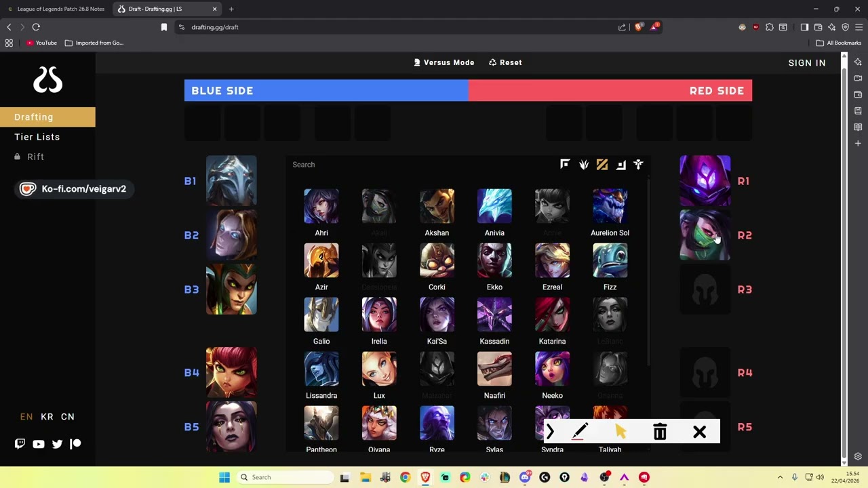Expand the annotation toolbar arrow
Screen dimensions: 868x488
point(550,432)
